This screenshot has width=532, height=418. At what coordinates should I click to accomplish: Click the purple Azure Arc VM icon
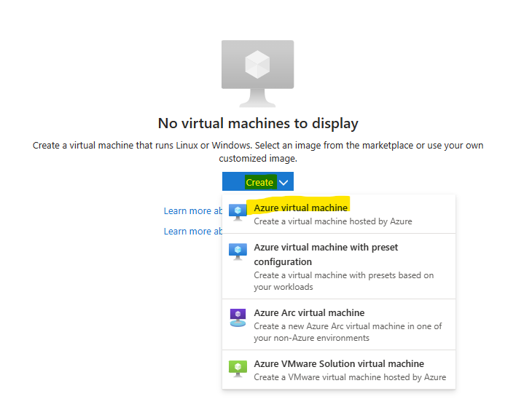click(x=238, y=318)
